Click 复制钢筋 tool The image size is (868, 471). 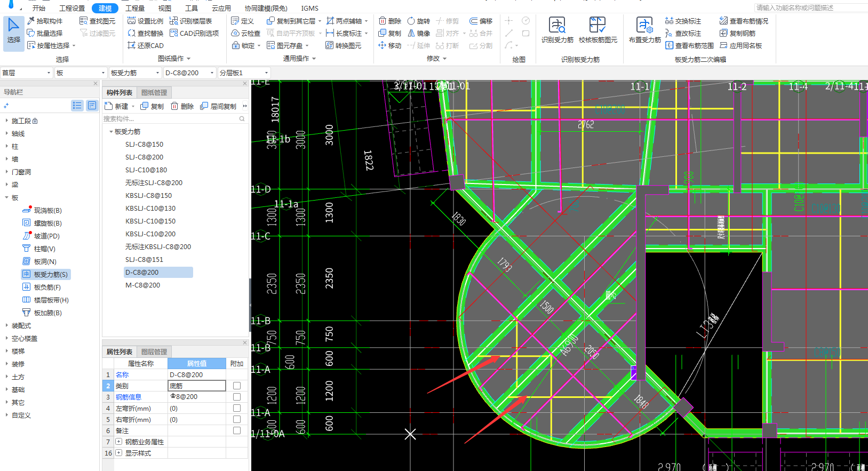[x=738, y=33]
